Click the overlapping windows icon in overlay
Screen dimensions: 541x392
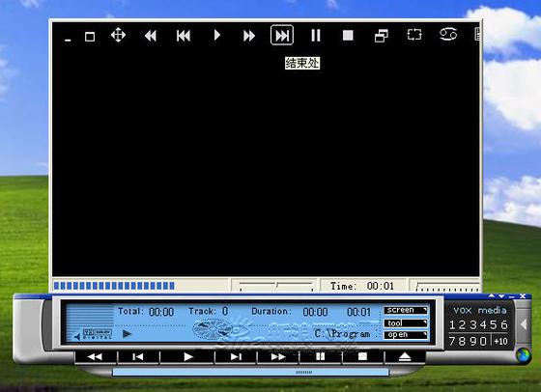point(382,36)
